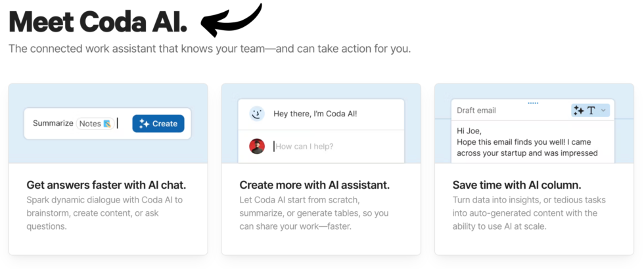Image resolution: width=644 pixels, height=269 pixels.
Task: Click the Summarize prompt input field
Action: [x=108, y=124]
